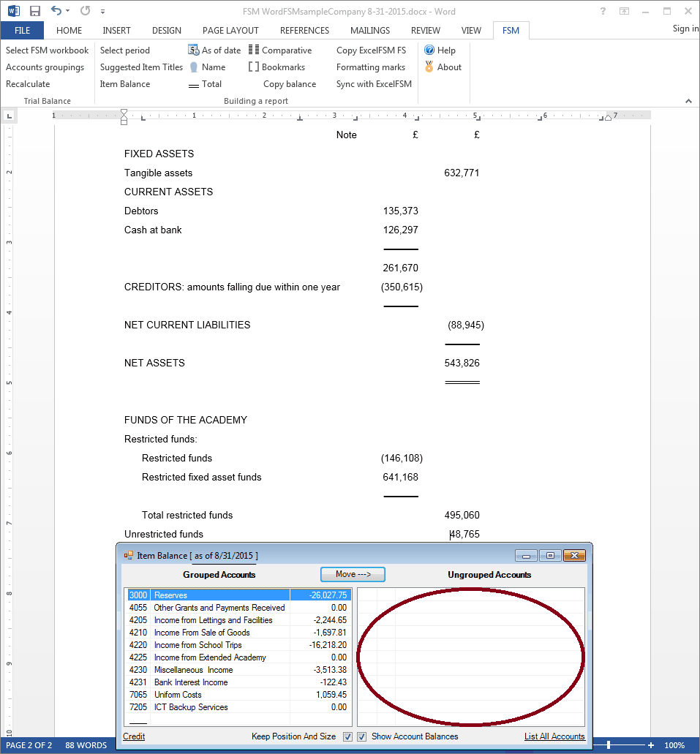
Task: Select Uniform Costs account row
Action: [238, 694]
